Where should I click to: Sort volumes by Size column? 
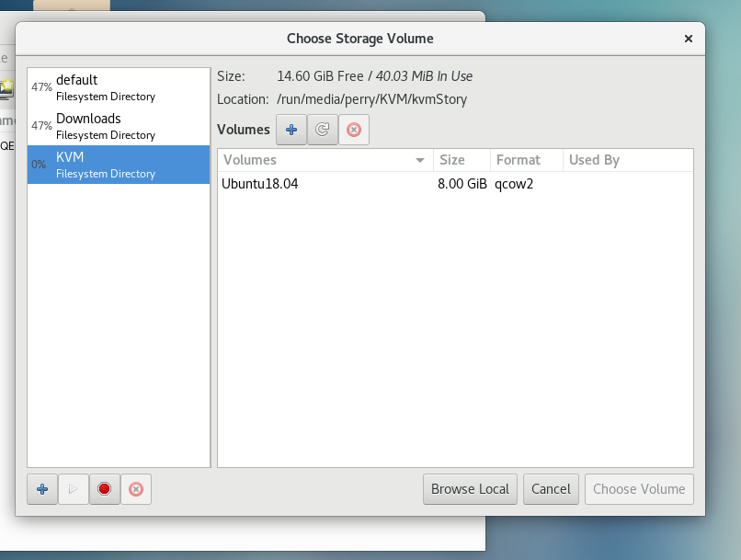462,160
